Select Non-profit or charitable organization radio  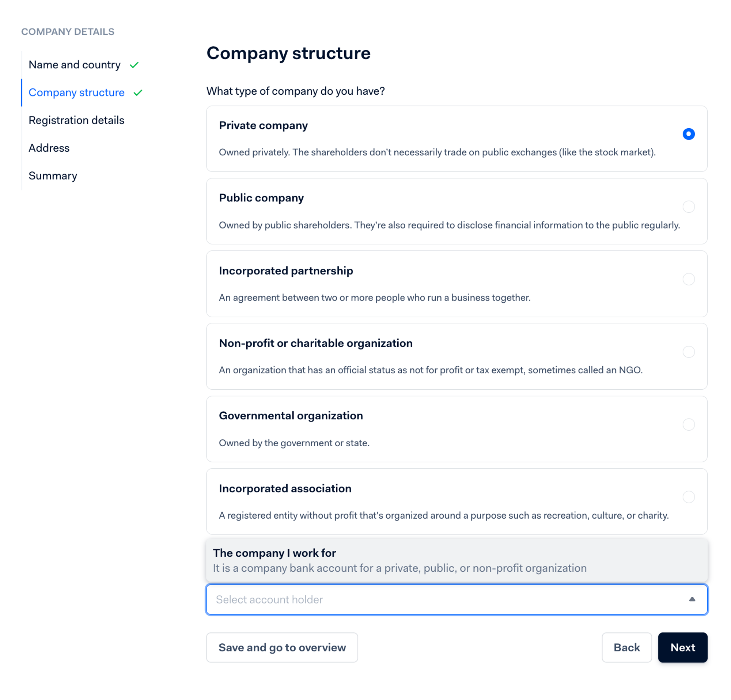tap(689, 352)
